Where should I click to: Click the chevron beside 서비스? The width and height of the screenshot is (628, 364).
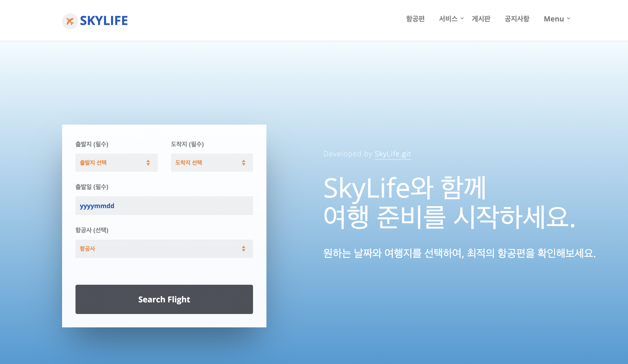(462, 19)
